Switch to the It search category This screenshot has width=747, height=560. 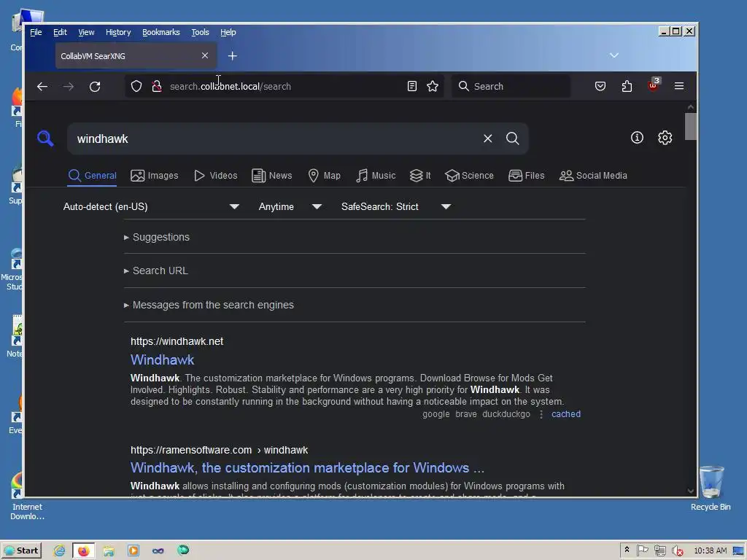[420, 176]
